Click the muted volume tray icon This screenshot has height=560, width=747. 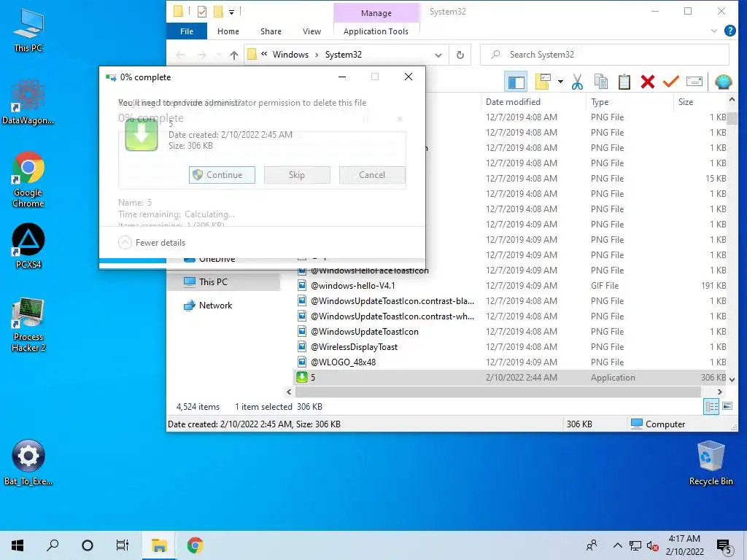tap(652, 546)
